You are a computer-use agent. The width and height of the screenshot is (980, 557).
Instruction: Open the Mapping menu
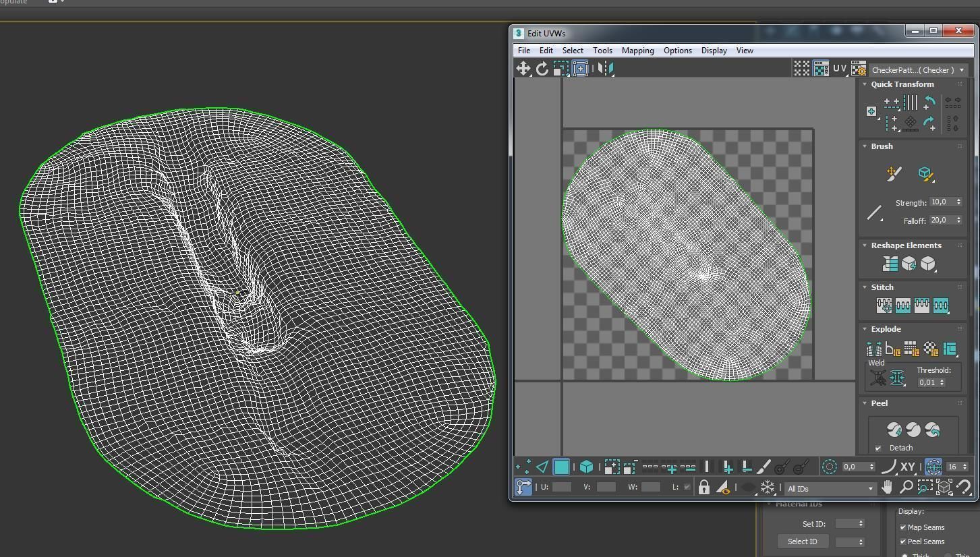click(637, 51)
